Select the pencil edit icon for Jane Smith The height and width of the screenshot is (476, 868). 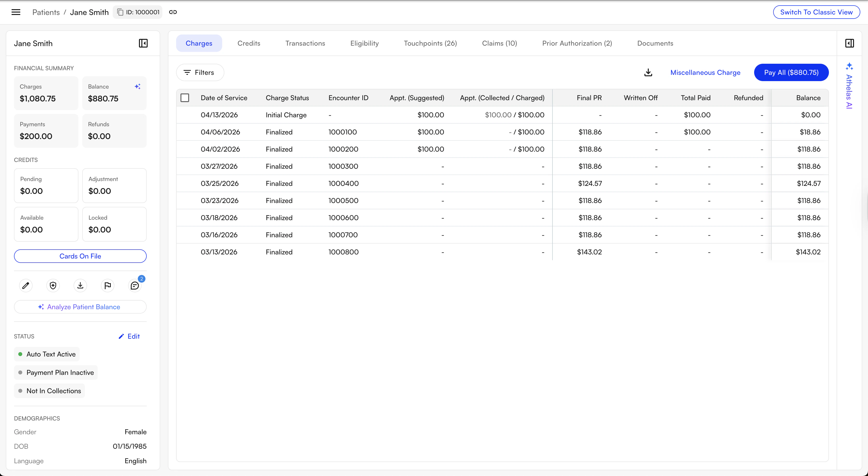tap(26, 285)
